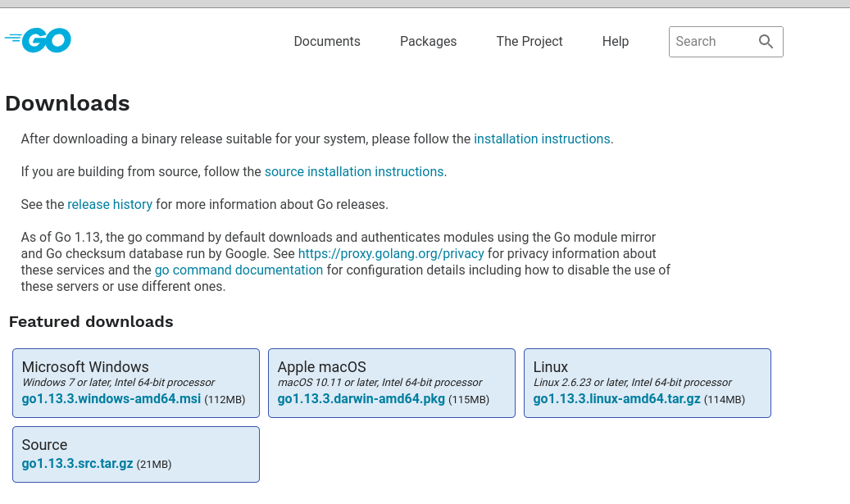Screen dimensions: 850x504
Task: Open the Packages menu item
Action: pyautogui.click(x=428, y=41)
